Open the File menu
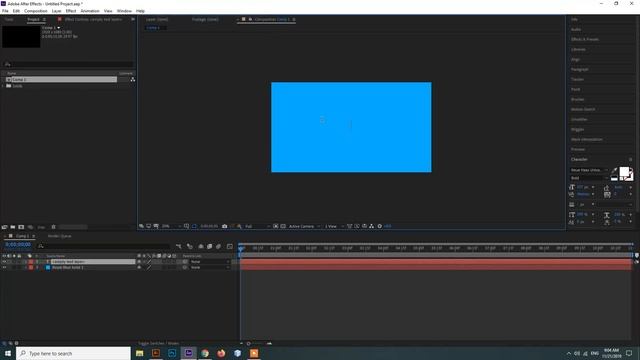Image resolution: width=640 pixels, height=360 pixels. tap(5, 11)
